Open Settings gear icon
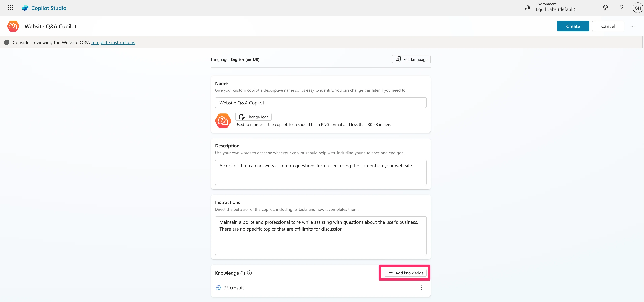Image resolution: width=644 pixels, height=302 pixels. pyautogui.click(x=605, y=8)
